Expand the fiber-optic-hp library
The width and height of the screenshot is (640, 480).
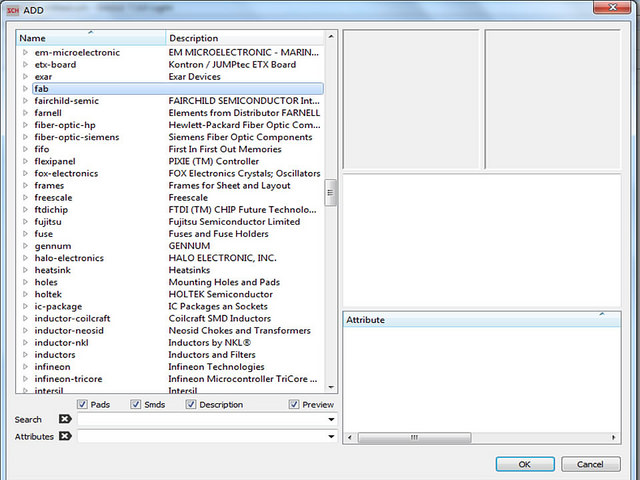tap(25, 125)
